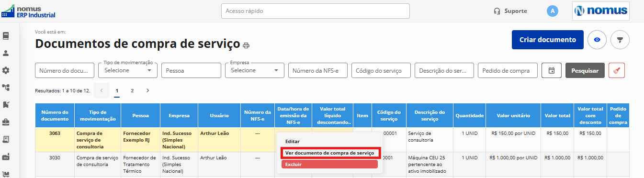Image resolution: width=644 pixels, height=178 pixels.
Task: Expand the Tipo de movimentação dropdown
Action: click(128, 70)
